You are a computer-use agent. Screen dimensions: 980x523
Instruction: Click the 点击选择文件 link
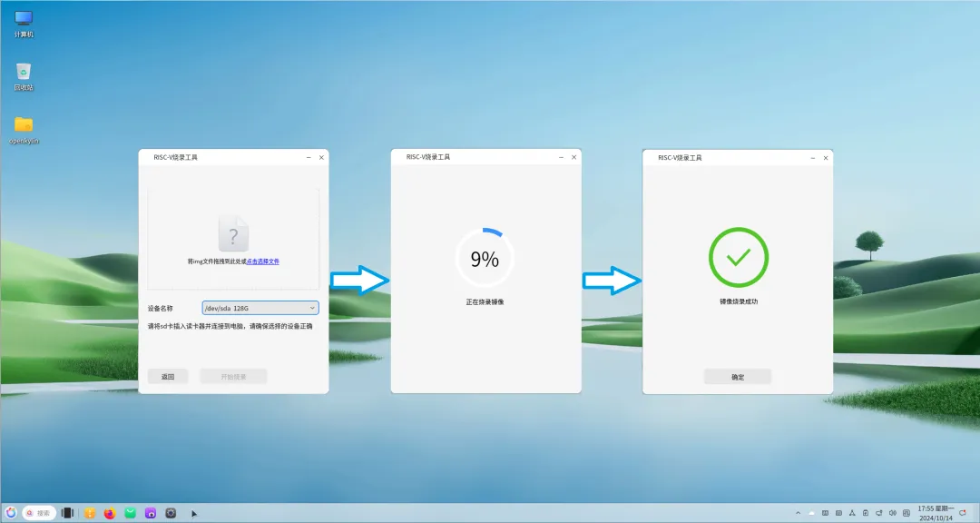pyautogui.click(x=263, y=261)
